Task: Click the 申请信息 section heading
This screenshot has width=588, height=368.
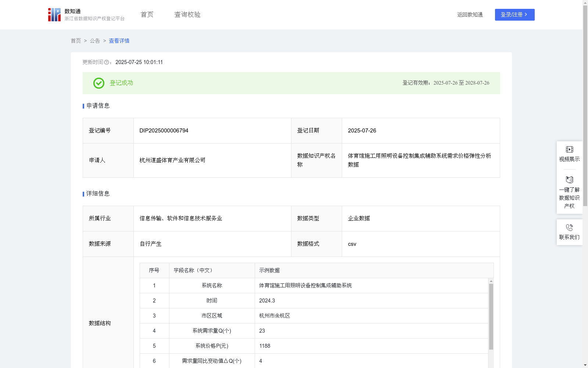Action: tap(98, 106)
